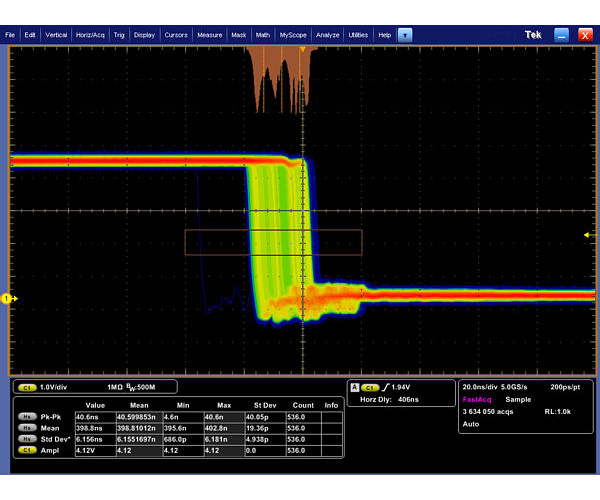Click the Auto trigger mode label

tap(471, 424)
